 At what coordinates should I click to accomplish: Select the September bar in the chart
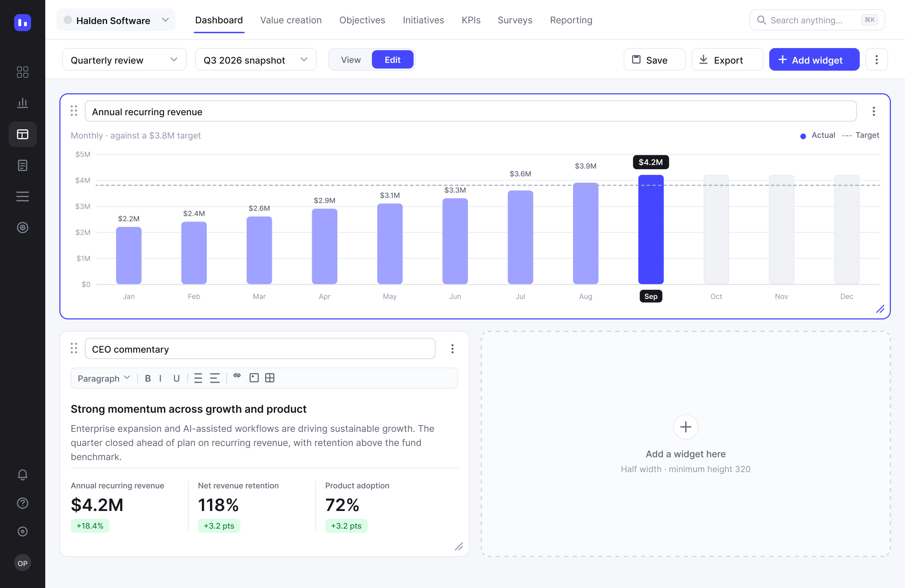point(650,230)
